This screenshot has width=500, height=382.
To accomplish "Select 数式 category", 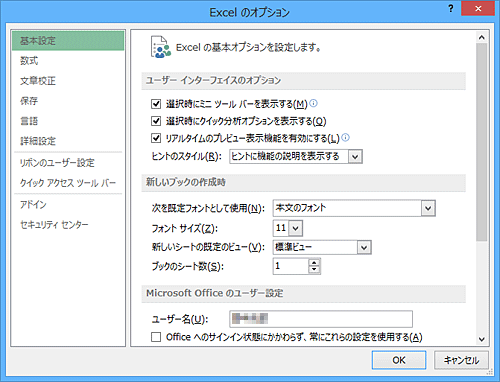I will (68, 61).
